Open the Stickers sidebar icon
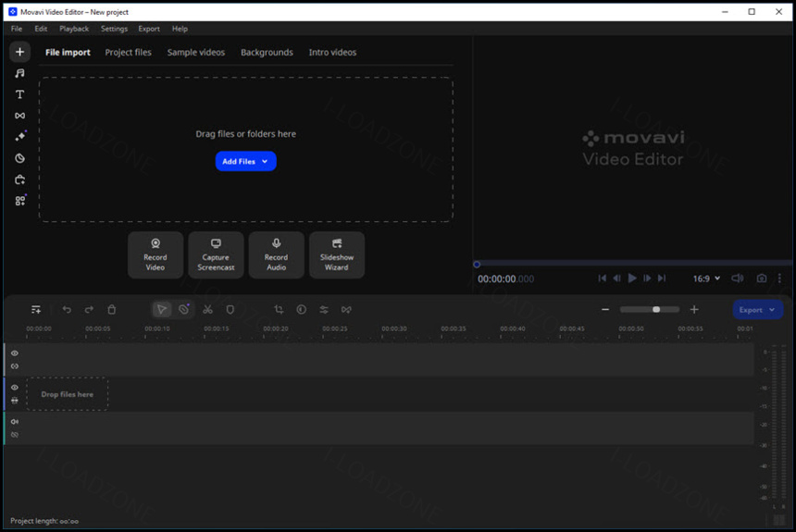This screenshot has width=796, height=532. 19,158
